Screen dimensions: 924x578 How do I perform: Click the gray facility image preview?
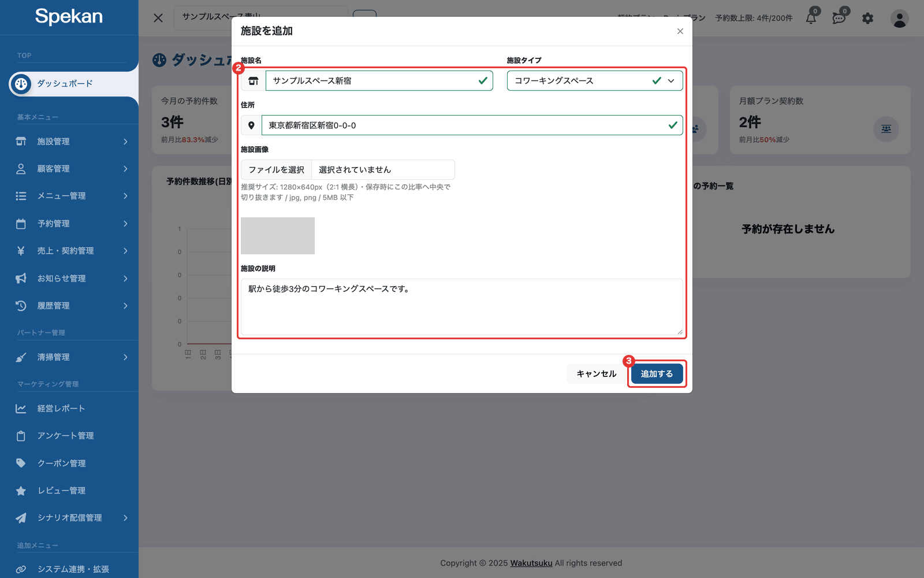coord(278,236)
